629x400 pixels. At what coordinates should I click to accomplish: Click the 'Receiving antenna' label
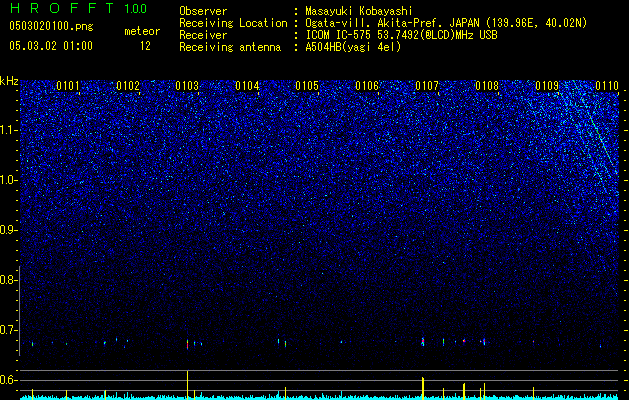click(230, 47)
